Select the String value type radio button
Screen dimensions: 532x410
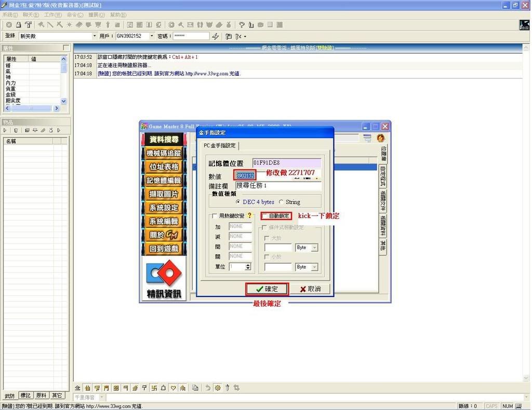point(282,202)
